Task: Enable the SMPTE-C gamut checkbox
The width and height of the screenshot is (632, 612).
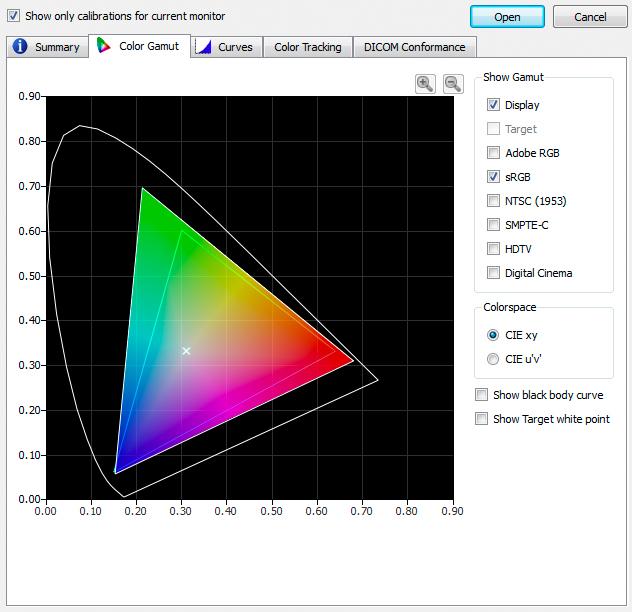Action: pos(493,225)
